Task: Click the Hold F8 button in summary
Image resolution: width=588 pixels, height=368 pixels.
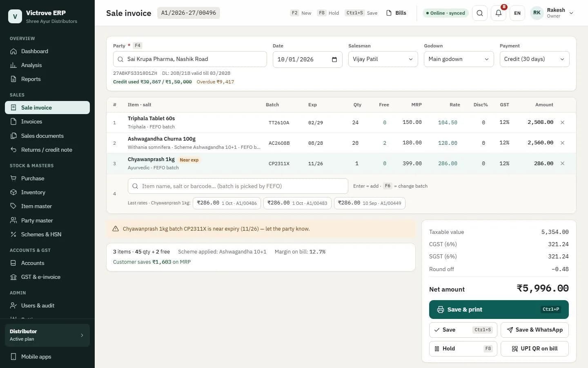Action: click(x=463, y=349)
